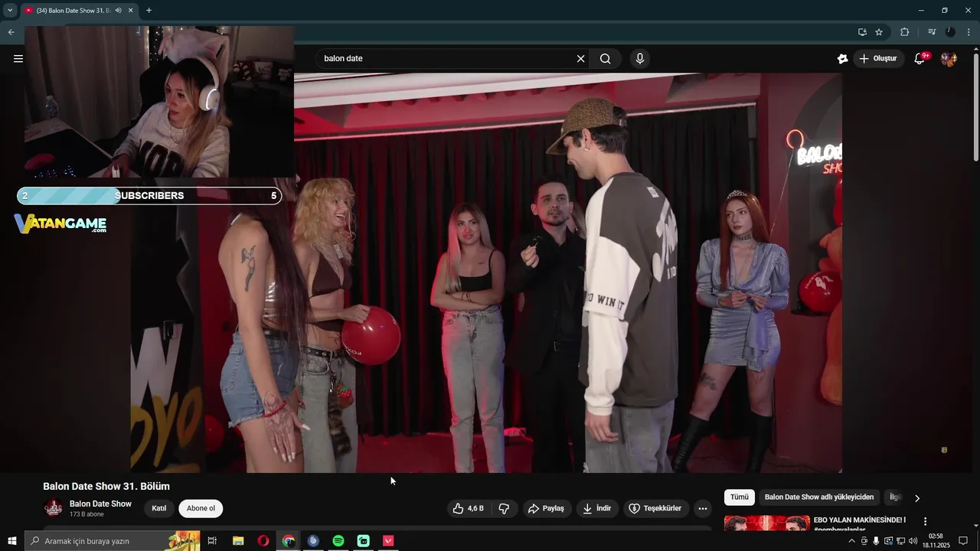Open the Balon Date Show channel avatar
This screenshot has height=551, width=980.
click(53, 508)
